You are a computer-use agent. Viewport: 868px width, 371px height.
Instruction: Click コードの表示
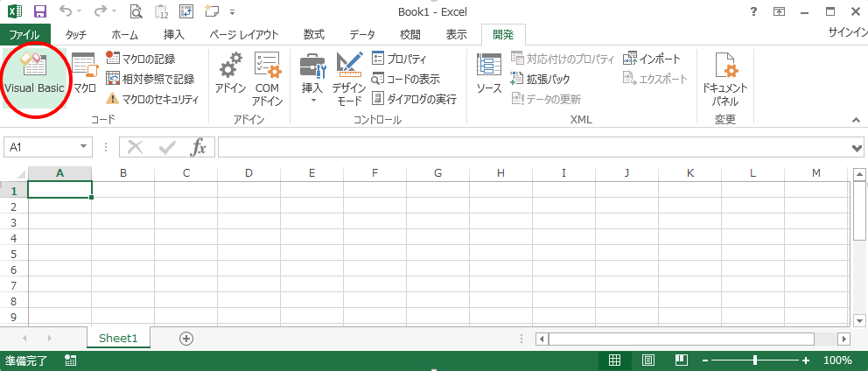pos(406,79)
